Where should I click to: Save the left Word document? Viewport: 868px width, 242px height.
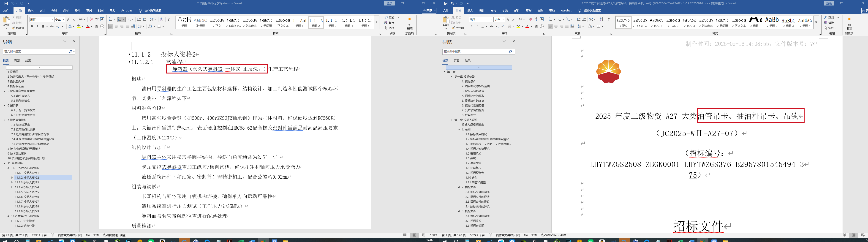tap(6, 3)
